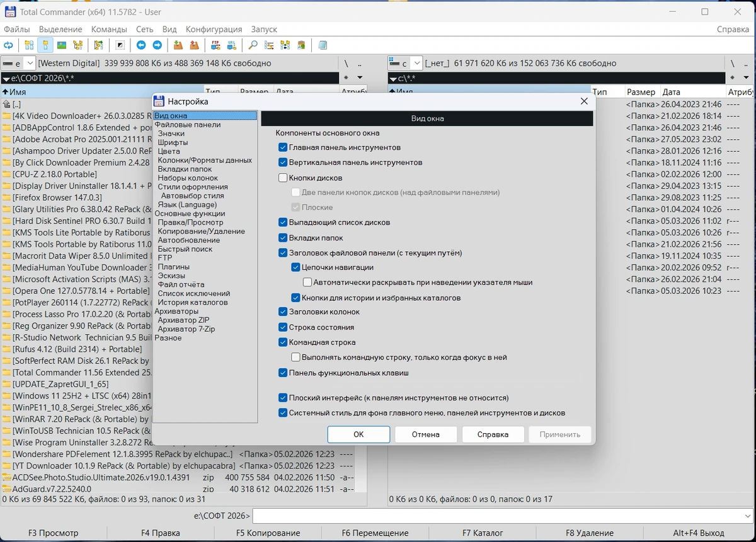Click the favorites asterisk button in left panel

tap(346, 78)
